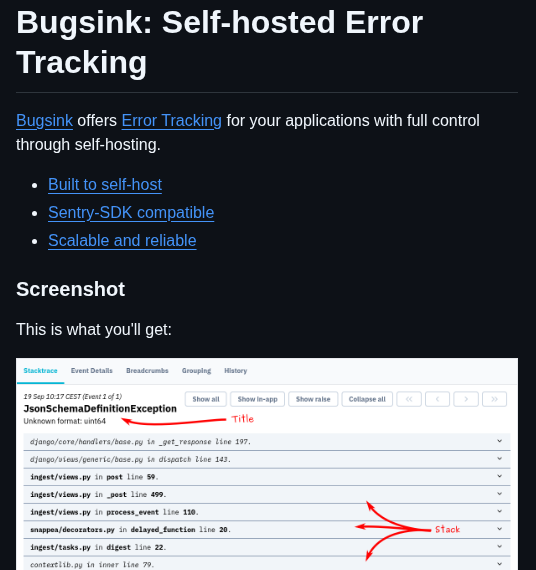Click the Collapse all button
536x570 pixels.
367,399
